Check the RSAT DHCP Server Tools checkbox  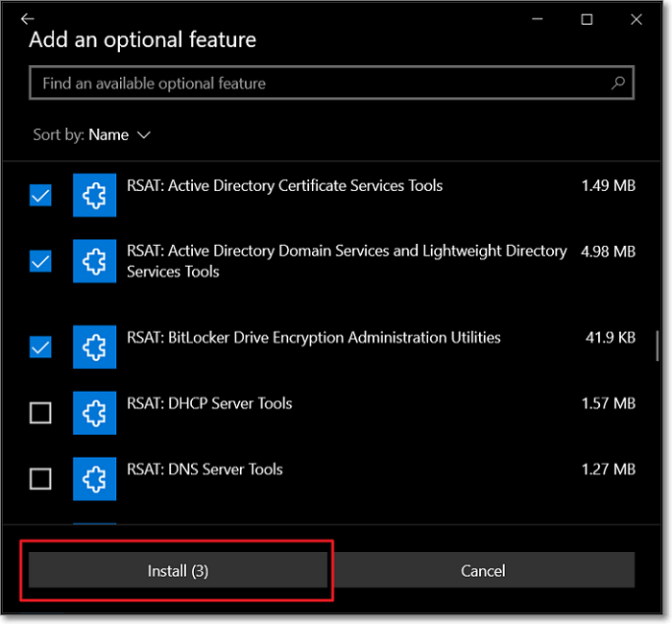point(40,413)
